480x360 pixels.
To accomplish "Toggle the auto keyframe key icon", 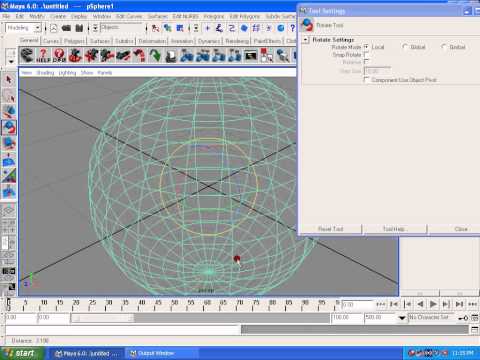I will click(463, 318).
